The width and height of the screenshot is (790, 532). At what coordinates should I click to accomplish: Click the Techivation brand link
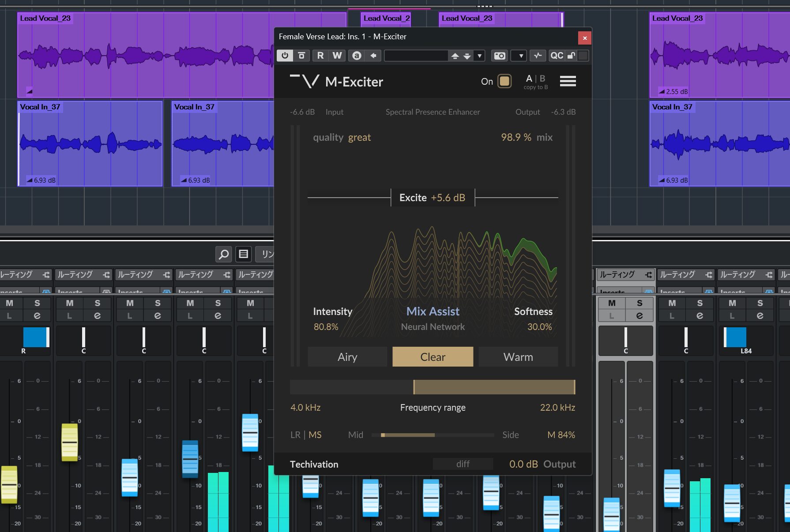(314, 464)
